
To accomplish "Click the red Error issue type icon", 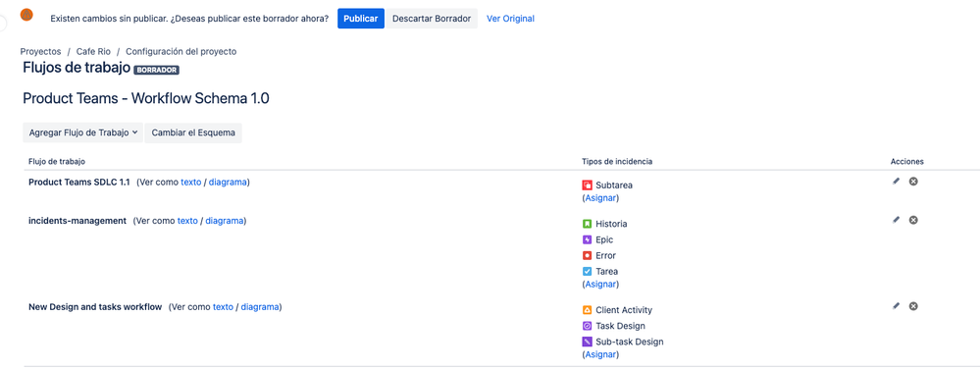I will pos(587,255).
